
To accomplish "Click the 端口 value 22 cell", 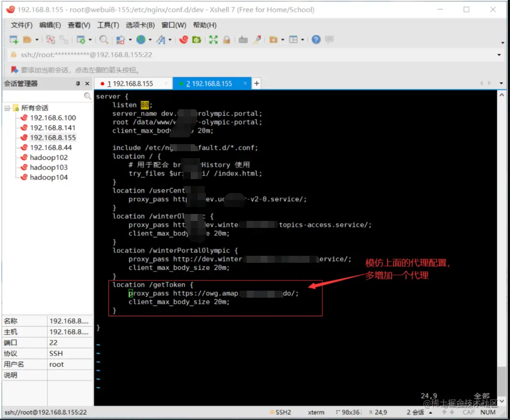I will (x=70, y=343).
